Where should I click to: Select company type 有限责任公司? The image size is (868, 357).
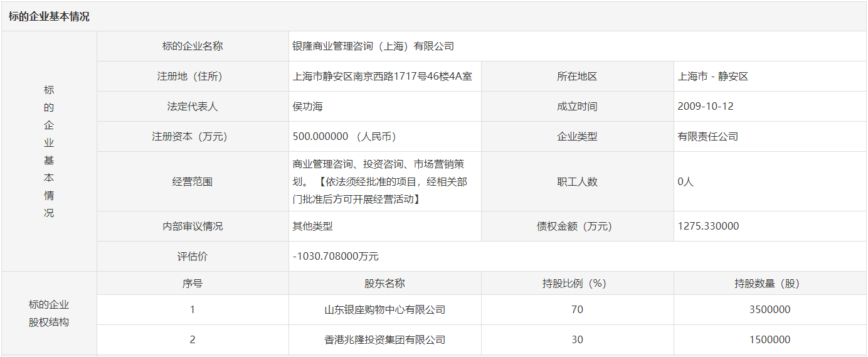708,137
